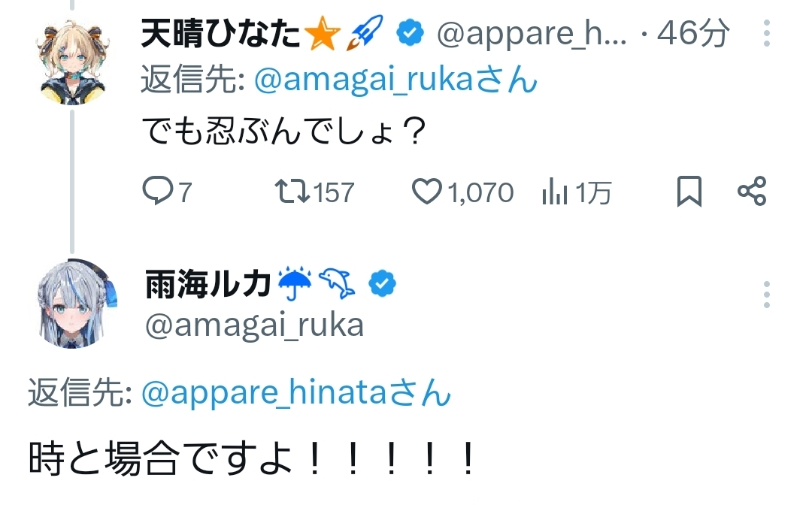
Task: Click the 46分 timestamp
Action: [x=693, y=35]
